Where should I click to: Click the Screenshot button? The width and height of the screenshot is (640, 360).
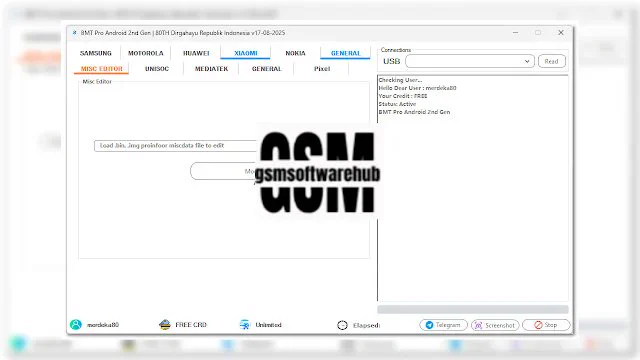click(x=495, y=325)
